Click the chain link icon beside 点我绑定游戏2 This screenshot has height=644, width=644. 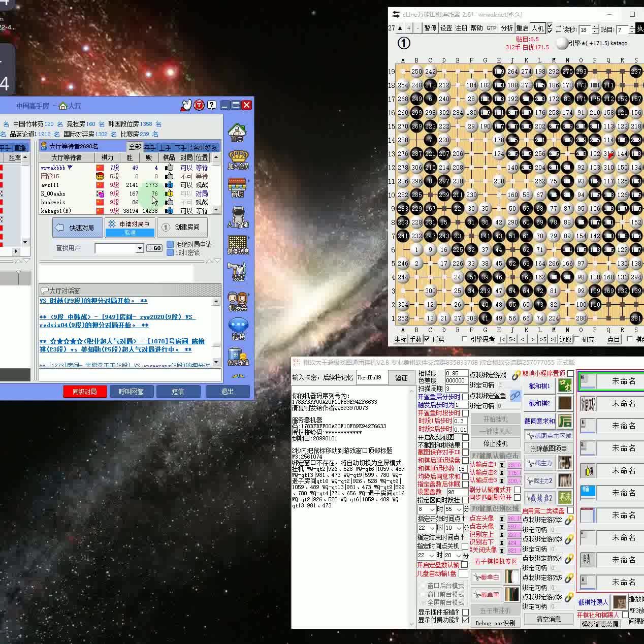point(569,520)
